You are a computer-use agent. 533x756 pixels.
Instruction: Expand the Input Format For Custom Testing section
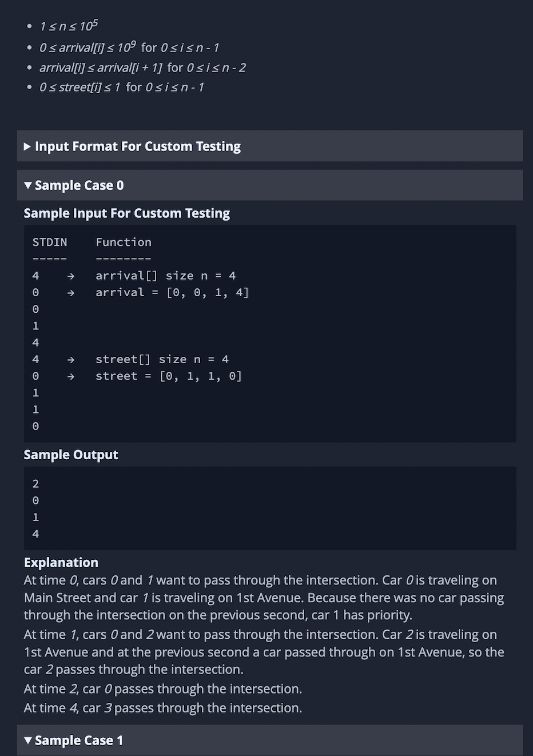tap(137, 146)
